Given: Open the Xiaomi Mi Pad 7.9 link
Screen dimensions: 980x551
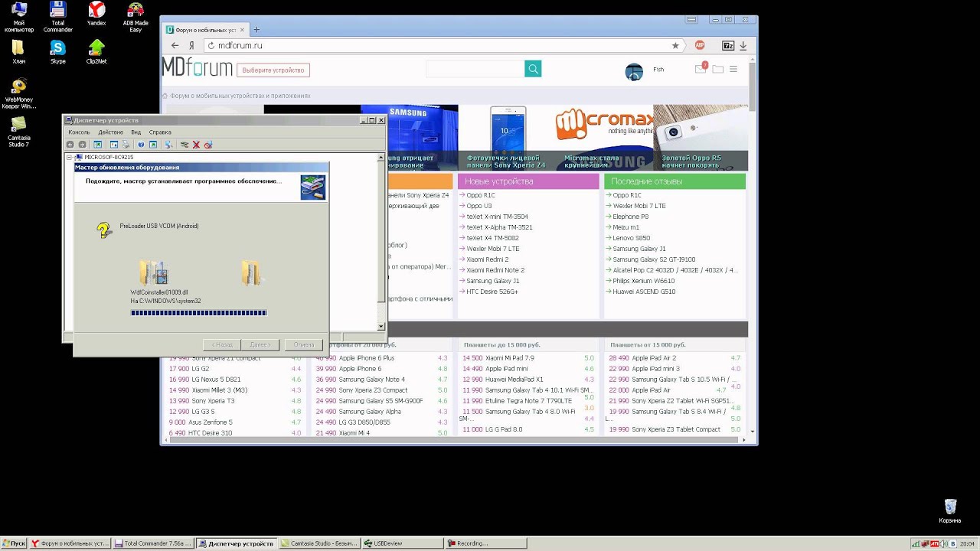Looking at the screenshot, I should [x=510, y=358].
